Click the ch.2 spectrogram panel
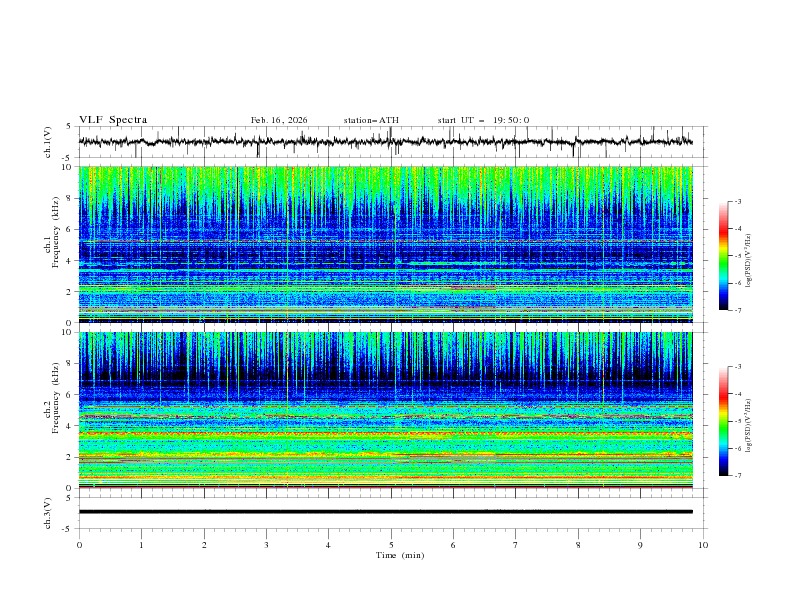The image size is (792, 612). 385,410
